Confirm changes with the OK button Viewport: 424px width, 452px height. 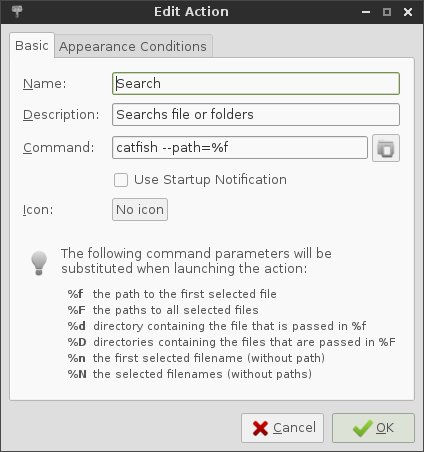pos(373,428)
